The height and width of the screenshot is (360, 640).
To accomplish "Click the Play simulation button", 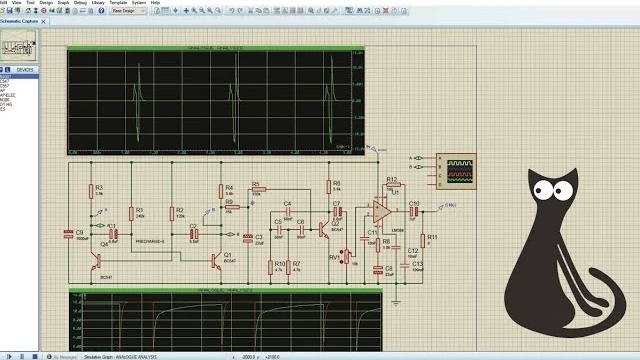I will [x=9, y=357].
